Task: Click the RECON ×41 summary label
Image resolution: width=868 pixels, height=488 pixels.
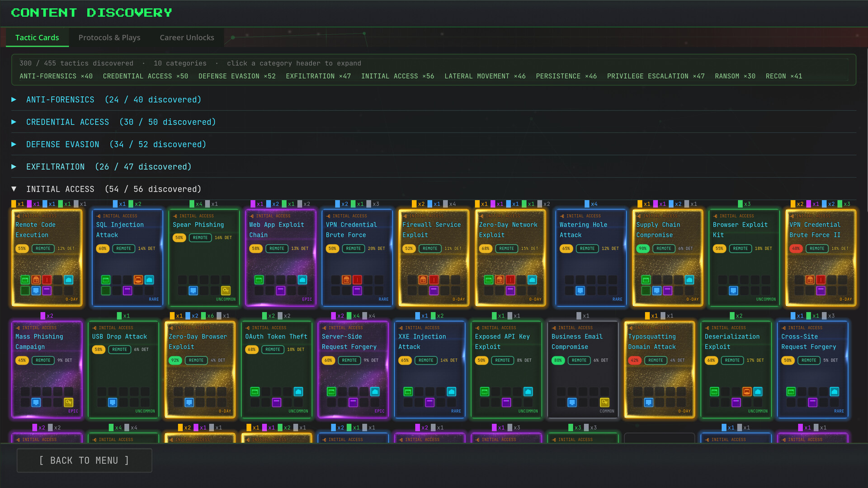Action: (783, 76)
